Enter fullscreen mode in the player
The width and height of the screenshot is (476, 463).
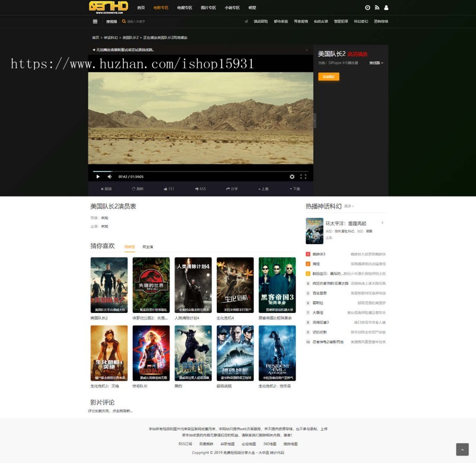click(x=303, y=177)
